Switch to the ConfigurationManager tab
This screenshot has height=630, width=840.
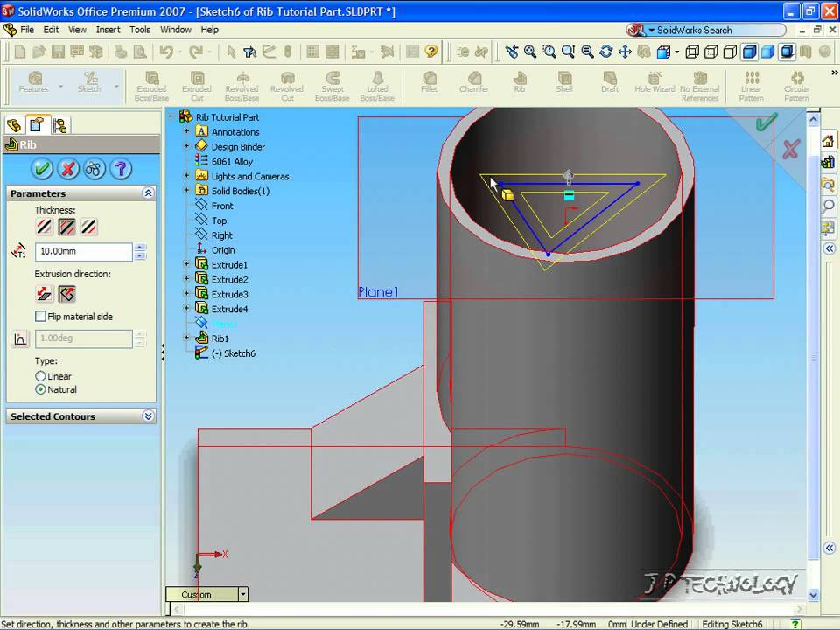click(60, 125)
